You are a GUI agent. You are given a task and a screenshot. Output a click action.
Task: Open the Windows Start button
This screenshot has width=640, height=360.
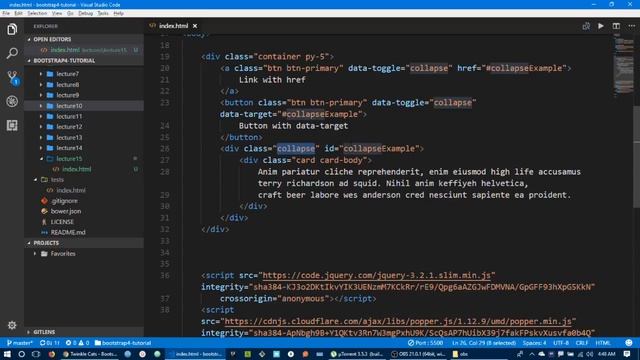pos(7,354)
